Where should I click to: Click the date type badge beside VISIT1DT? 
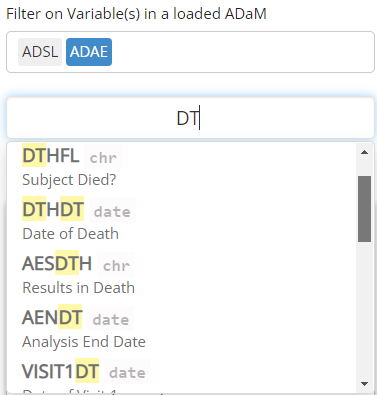point(127,372)
